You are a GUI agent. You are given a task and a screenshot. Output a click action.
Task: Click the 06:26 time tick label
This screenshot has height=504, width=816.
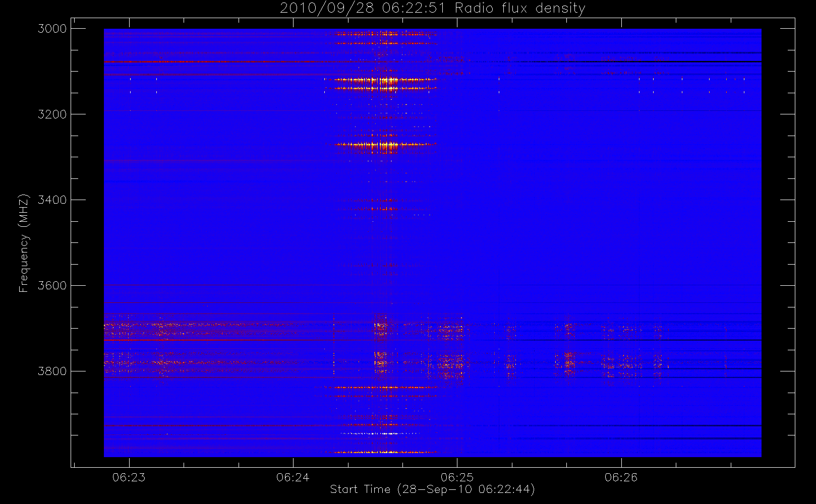[621, 477]
